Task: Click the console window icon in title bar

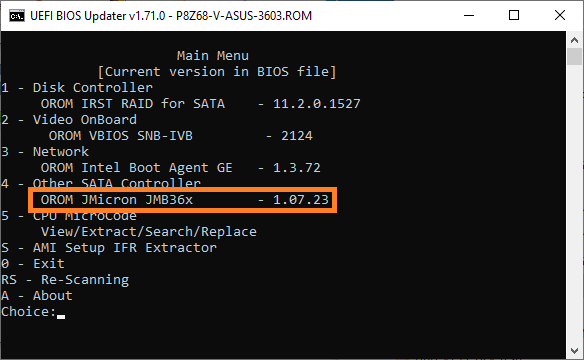Action: 16,16
